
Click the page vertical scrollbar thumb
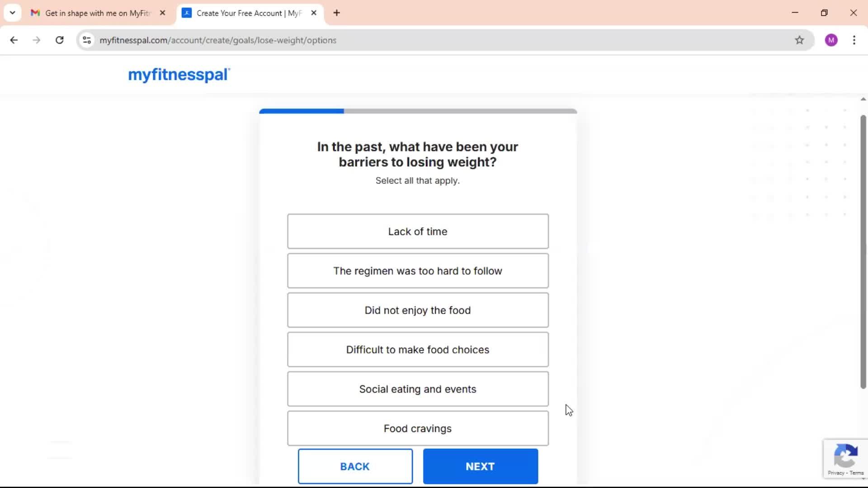coord(863,252)
